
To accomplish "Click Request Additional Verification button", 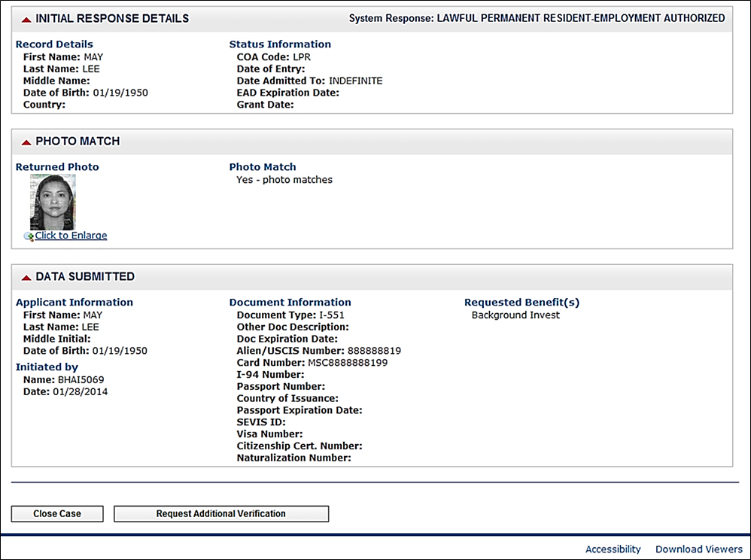I will tap(220, 513).
